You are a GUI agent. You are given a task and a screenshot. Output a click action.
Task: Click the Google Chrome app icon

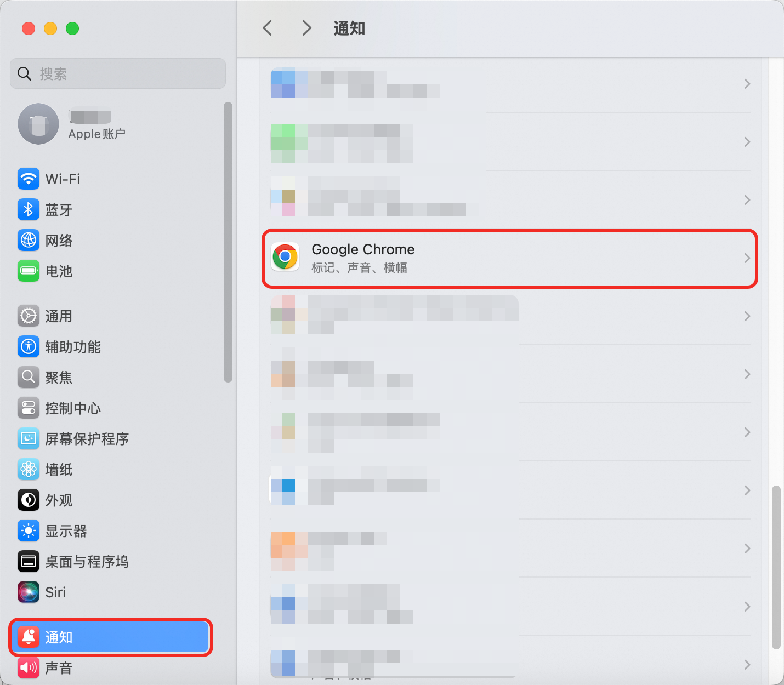(x=285, y=257)
